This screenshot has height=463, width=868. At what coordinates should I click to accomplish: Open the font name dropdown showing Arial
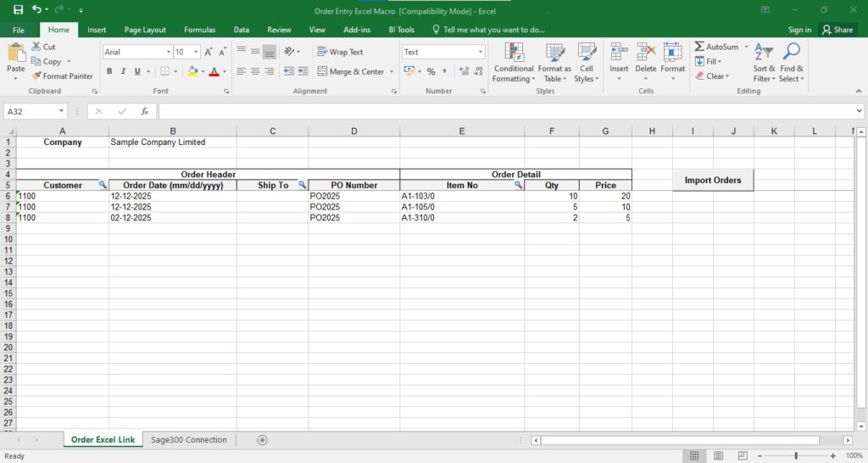(x=167, y=52)
